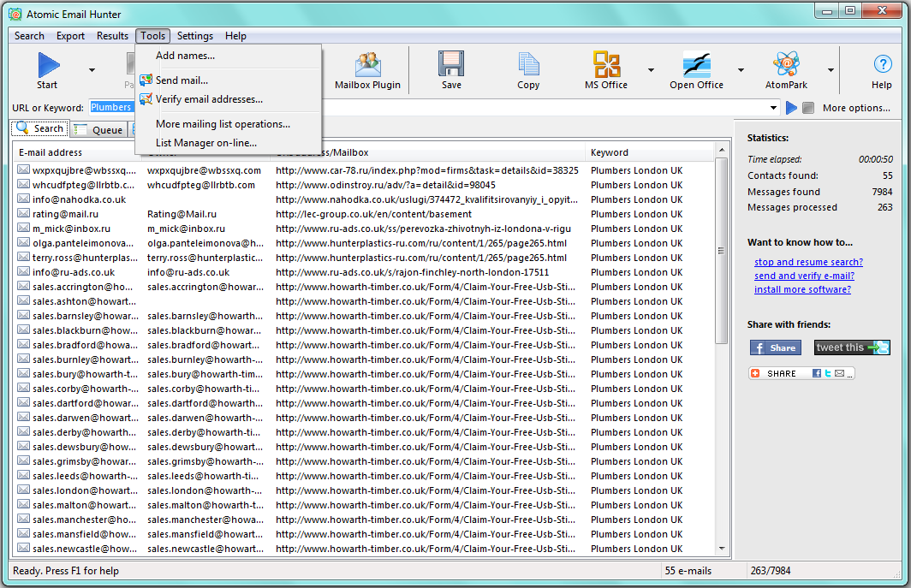The width and height of the screenshot is (911, 588).
Task: Click the envelope icon for rating@mail.ru row
Action: coord(23,214)
